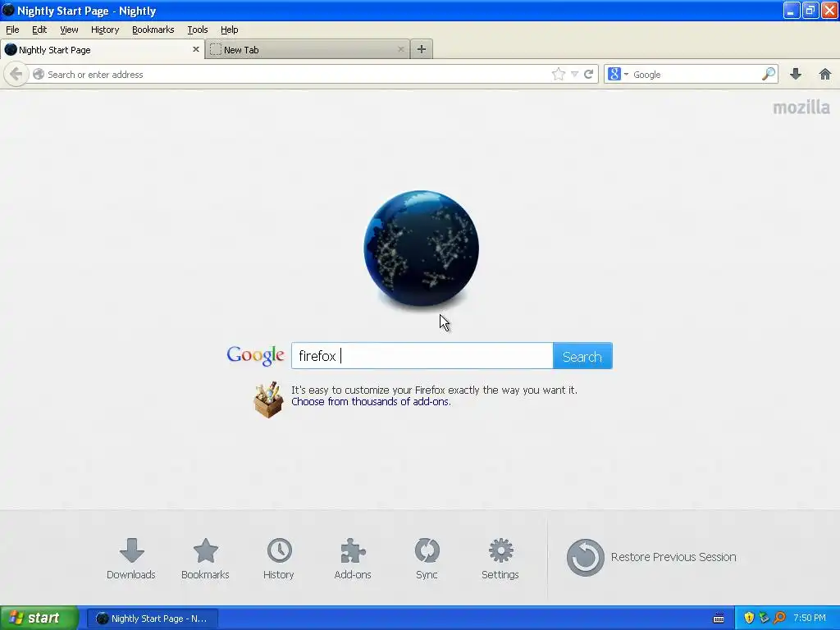Click the Google logo
The image size is (840, 630).
point(256,356)
